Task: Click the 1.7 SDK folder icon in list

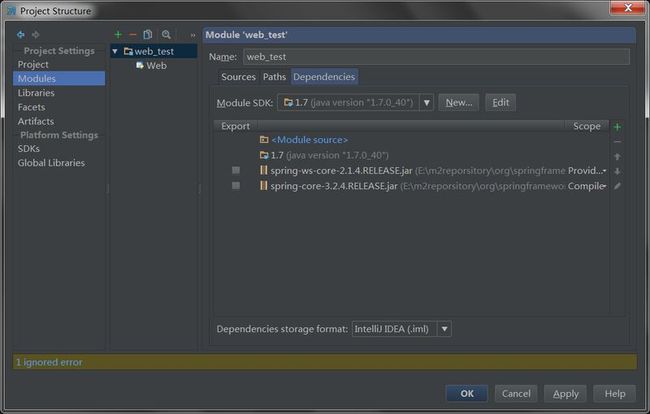Action: coord(264,155)
